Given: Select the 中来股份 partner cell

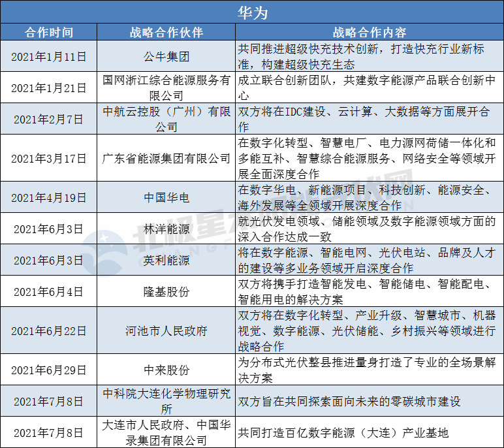Looking at the screenshot, I should coord(166,370).
